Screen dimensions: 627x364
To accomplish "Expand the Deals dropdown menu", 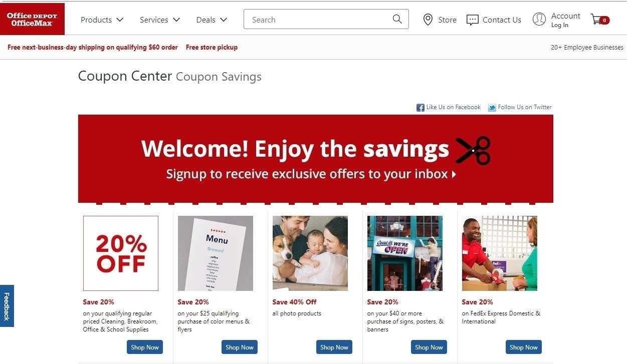I will point(212,20).
